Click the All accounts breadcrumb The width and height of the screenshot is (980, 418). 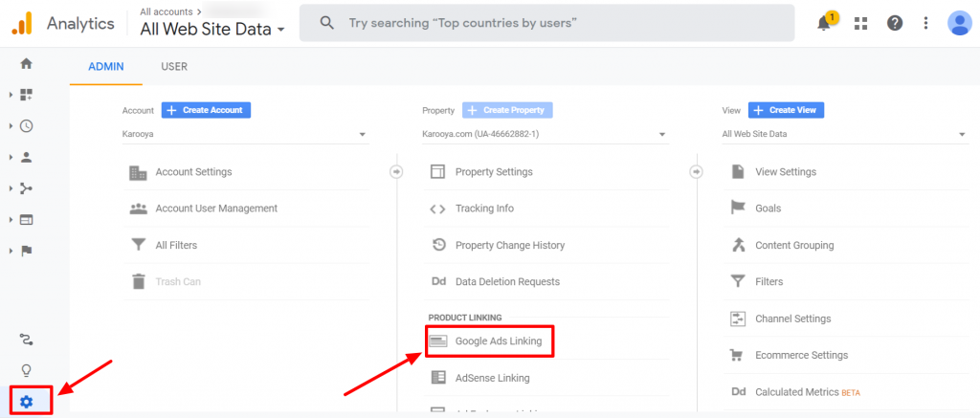[167, 11]
